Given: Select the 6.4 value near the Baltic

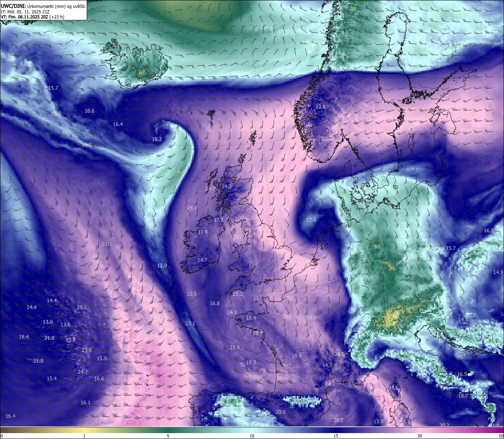Looking at the screenshot, I should [x=419, y=194].
